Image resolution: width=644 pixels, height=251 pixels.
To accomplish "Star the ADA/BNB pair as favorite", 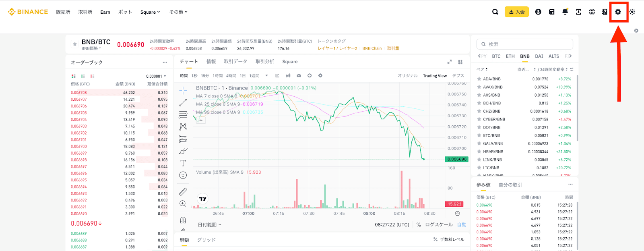I will [479, 79].
